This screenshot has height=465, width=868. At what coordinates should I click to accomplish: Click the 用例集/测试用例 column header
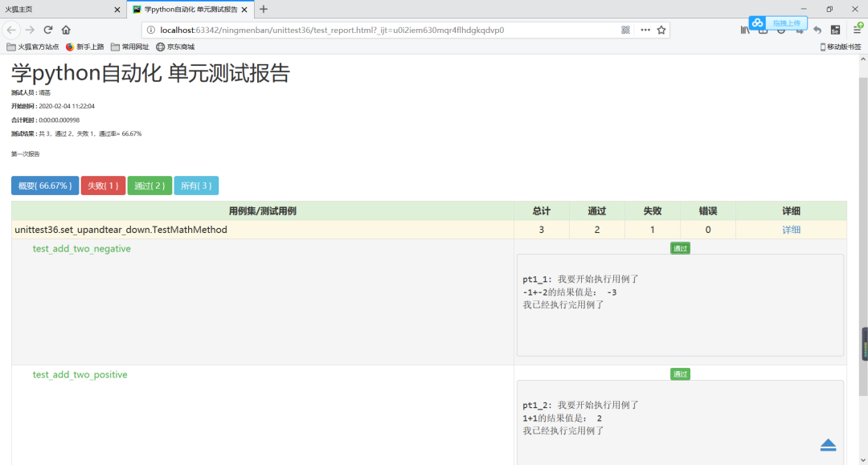coord(262,211)
